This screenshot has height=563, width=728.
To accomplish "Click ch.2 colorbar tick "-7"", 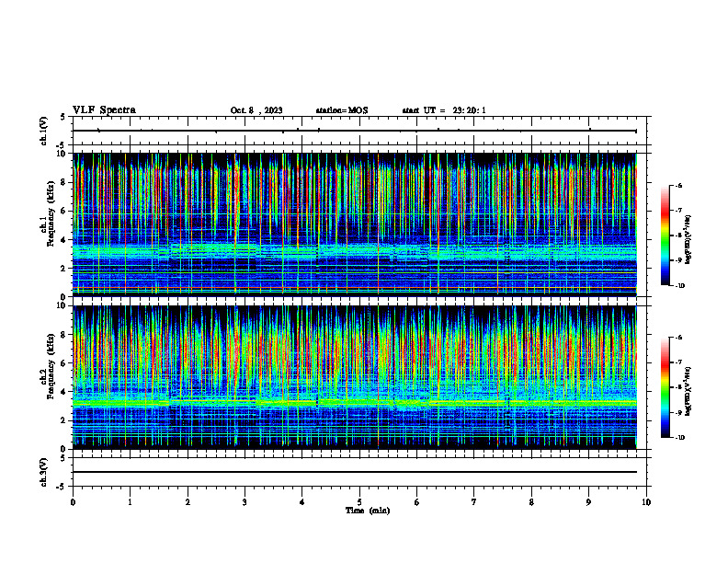I will click(678, 362).
